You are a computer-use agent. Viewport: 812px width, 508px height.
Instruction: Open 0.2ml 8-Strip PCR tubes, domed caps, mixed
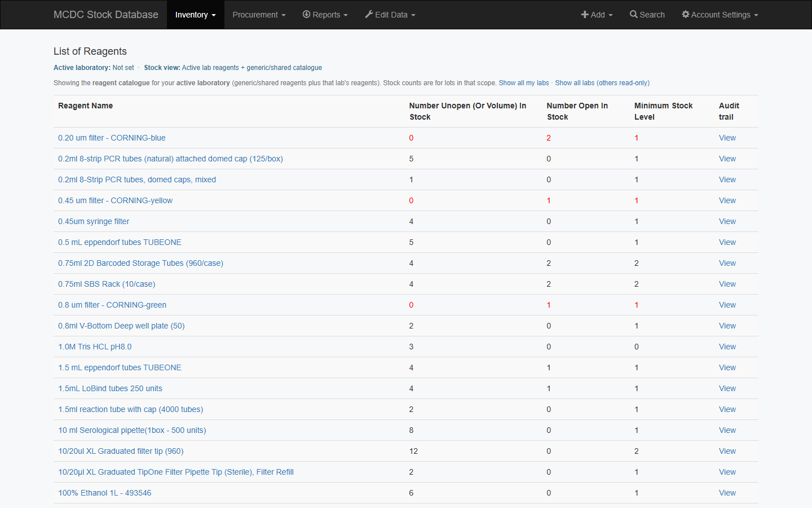click(x=137, y=179)
